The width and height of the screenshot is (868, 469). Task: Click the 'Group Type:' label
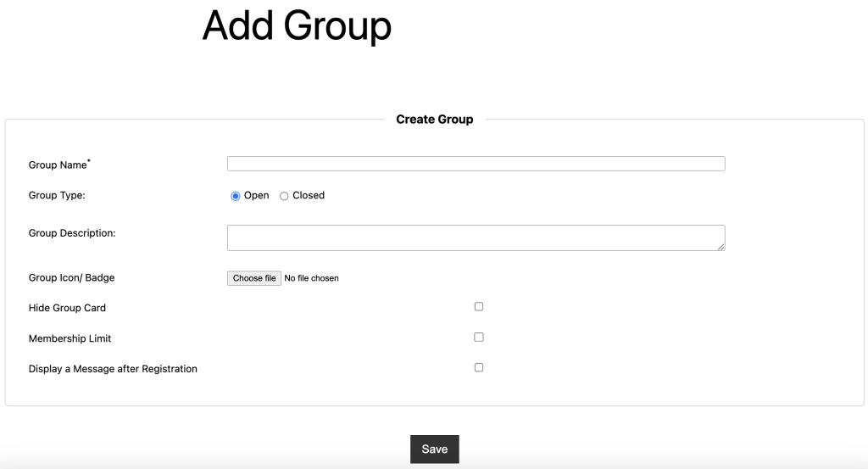pos(57,195)
